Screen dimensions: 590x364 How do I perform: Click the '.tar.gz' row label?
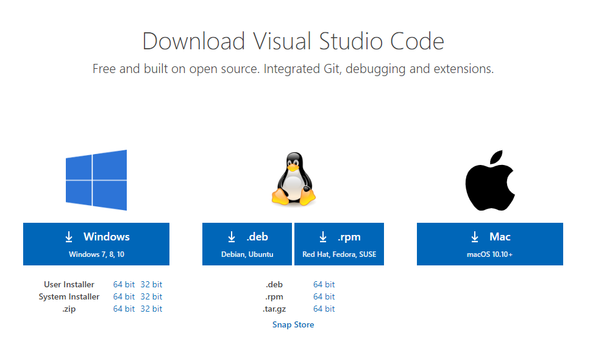(274, 309)
